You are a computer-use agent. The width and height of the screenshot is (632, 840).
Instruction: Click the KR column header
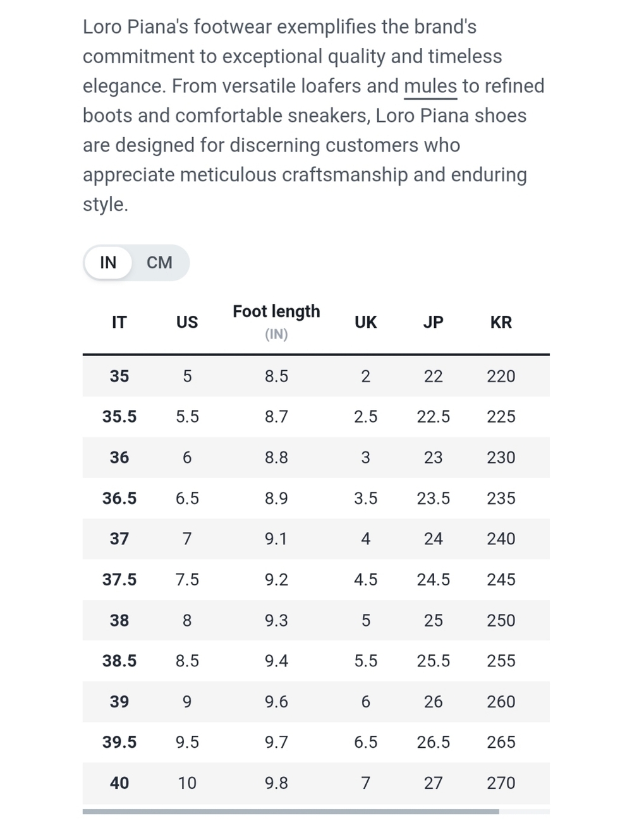tap(501, 322)
